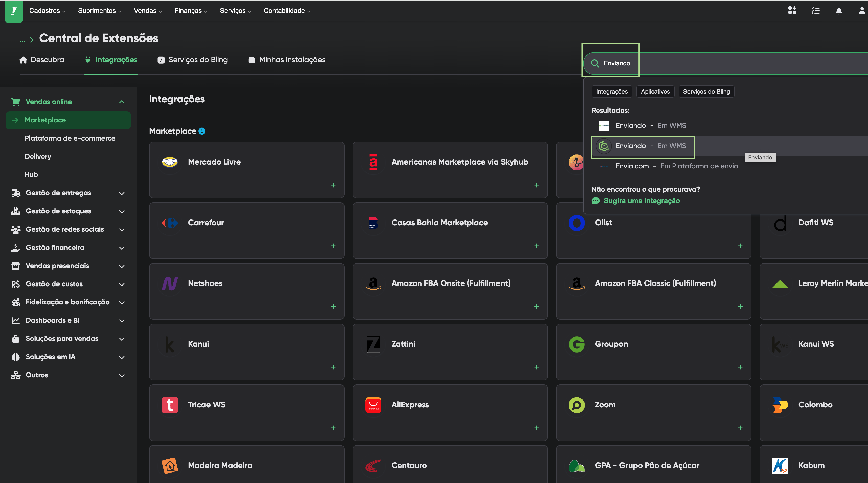This screenshot has height=483, width=868.
Task: Click the Bling logo home icon
Action: 14,11
